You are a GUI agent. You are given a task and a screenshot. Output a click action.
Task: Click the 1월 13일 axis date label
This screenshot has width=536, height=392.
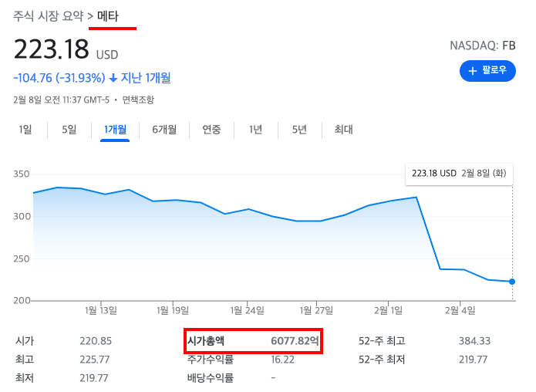pyautogui.click(x=101, y=310)
